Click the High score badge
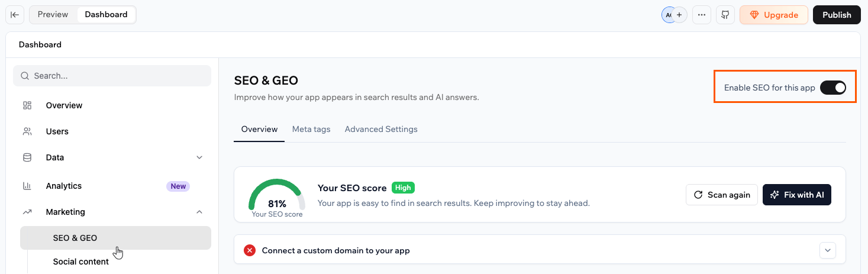The height and width of the screenshot is (274, 868). (x=403, y=188)
